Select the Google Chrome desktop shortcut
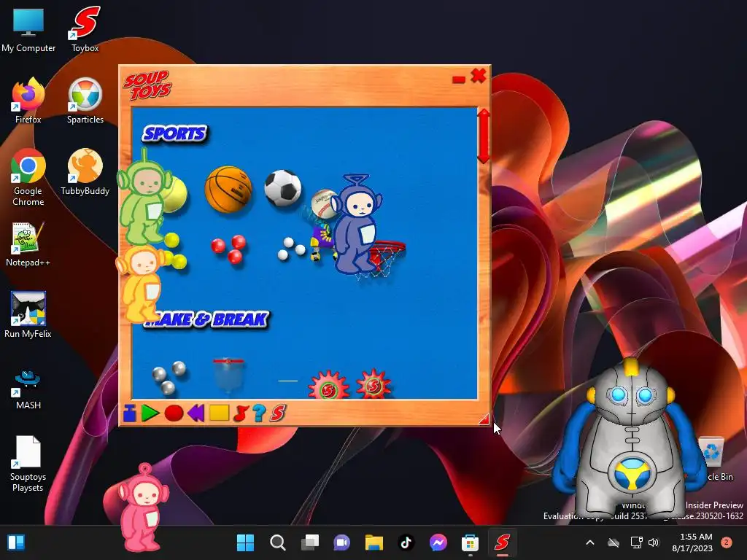Image resolution: width=747 pixels, height=560 pixels. [28, 178]
